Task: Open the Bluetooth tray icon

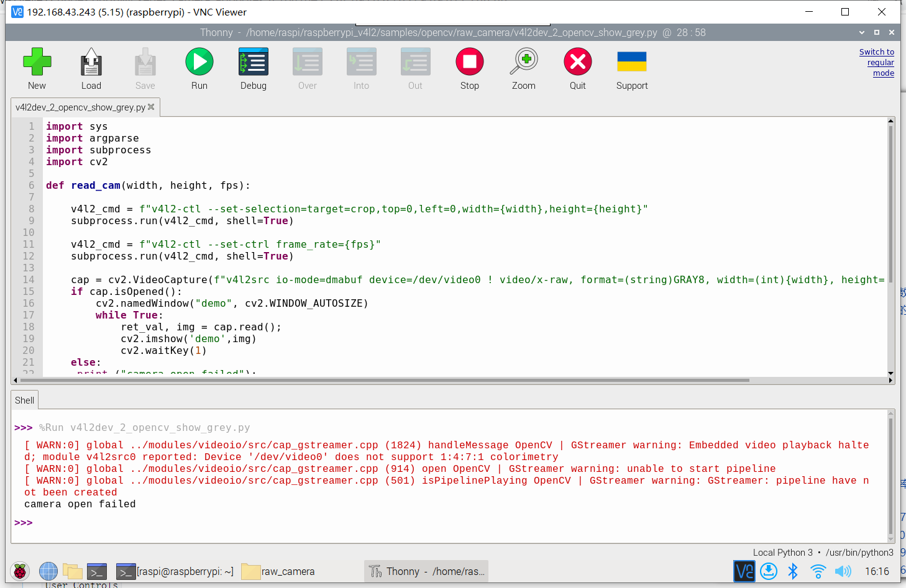Action: tap(793, 571)
